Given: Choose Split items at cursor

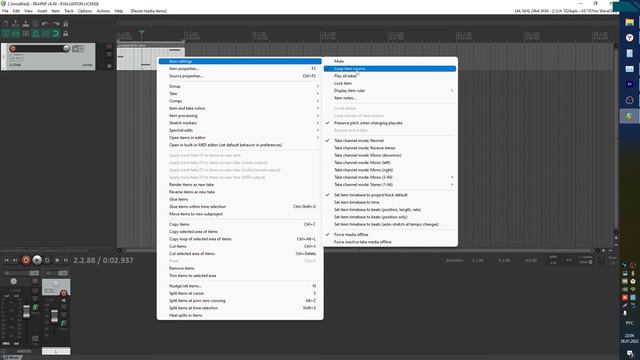Looking at the screenshot, I should pos(240,293).
